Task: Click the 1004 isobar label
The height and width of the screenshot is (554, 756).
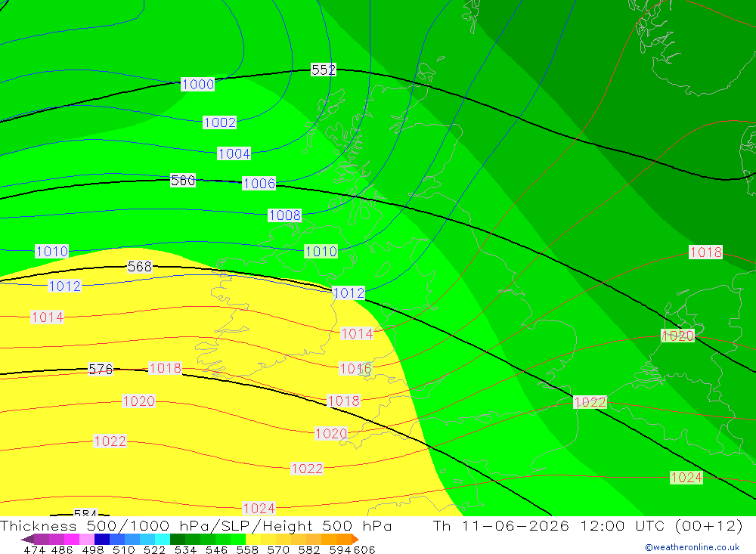Action: tap(234, 154)
